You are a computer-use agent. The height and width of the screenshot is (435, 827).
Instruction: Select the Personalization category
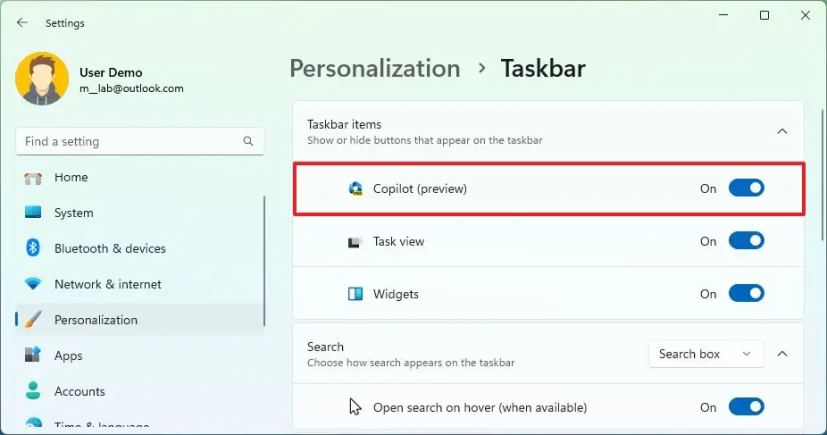(x=140, y=320)
